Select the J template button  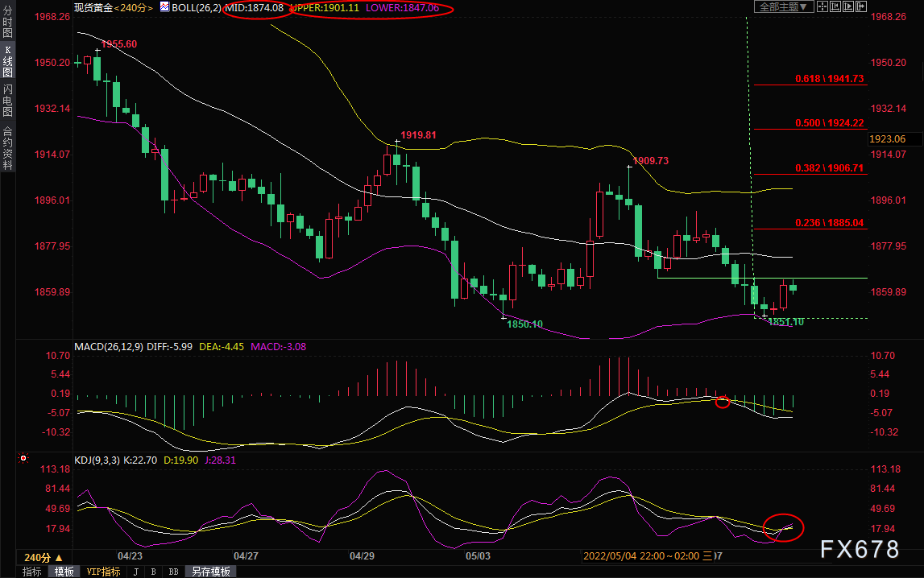[136, 572]
